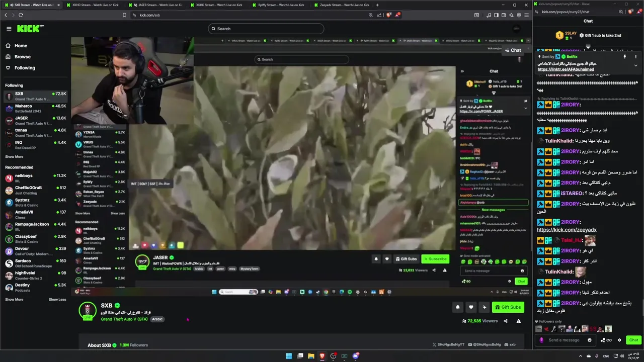The image size is (644, 362).
Task: Open kick.com/zeeyadx link in chat
Action: click(567, 230)
